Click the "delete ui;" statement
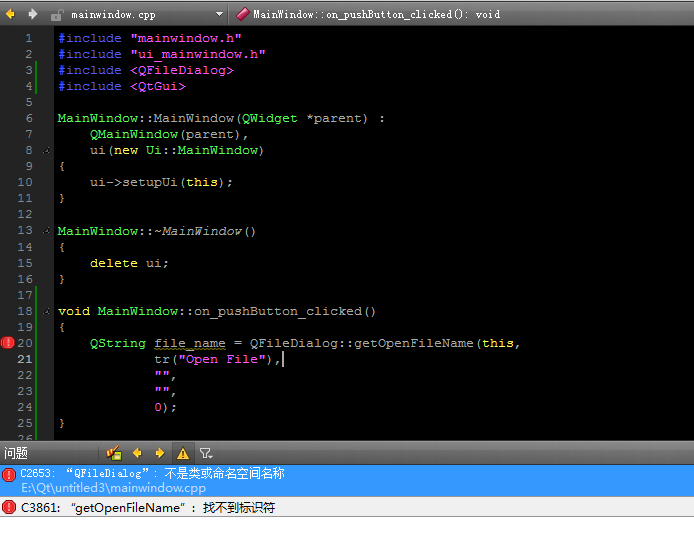694x540 pixels. tap(129, 263)
